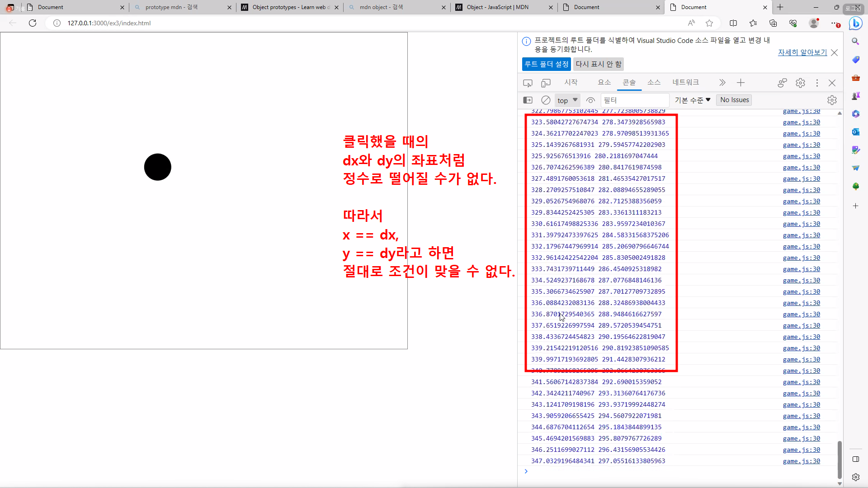Switch to the 요소 tab
This screenshot has height=488, width=868.
point(604,82)
